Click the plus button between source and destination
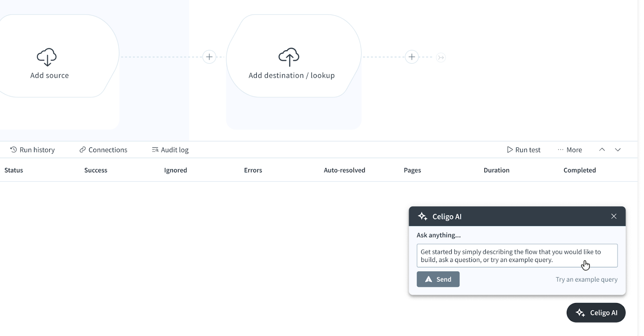This screenshot has width=644, height=336. coord(209,57)
